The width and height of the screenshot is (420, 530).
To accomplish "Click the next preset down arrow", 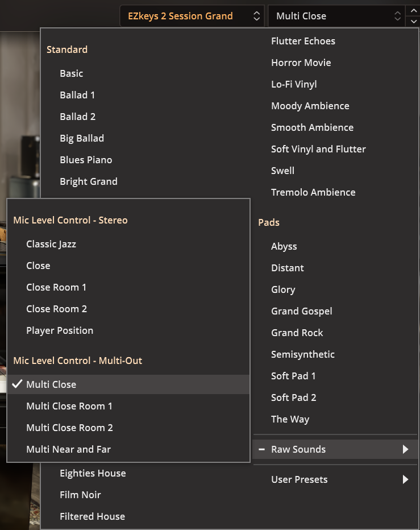I will pos(413,21).
